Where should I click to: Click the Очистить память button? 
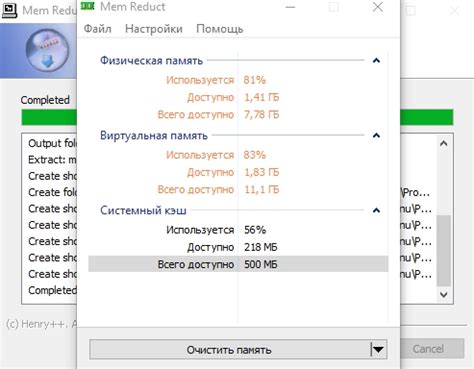coord(229,350)
